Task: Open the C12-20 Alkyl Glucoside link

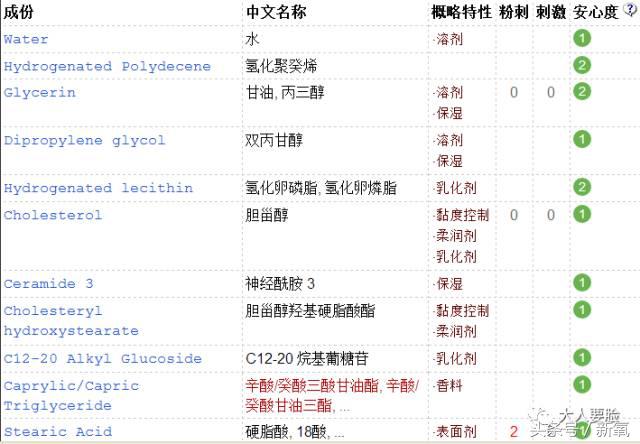Action: pyautogui.click(x=103, y=359)
